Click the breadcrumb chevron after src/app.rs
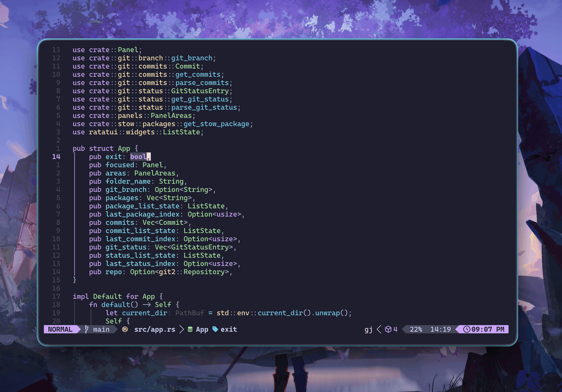The width and height of the screenshot is (562, 392). pyautogui.click(x=181, y=329)
